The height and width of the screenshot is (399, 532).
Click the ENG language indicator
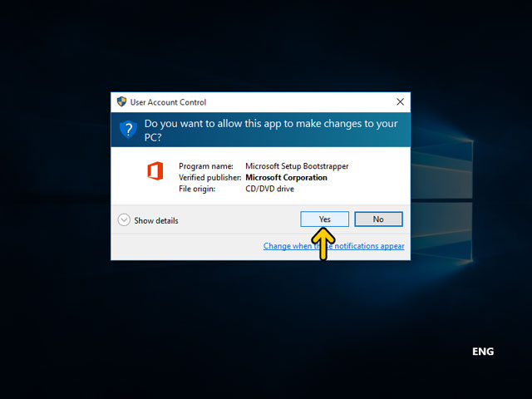pyautogui.click(x=483, y=352)
